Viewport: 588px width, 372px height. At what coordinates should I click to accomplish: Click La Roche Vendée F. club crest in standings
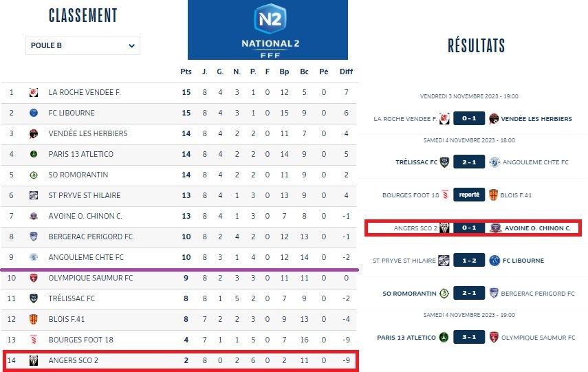[33, 92]
